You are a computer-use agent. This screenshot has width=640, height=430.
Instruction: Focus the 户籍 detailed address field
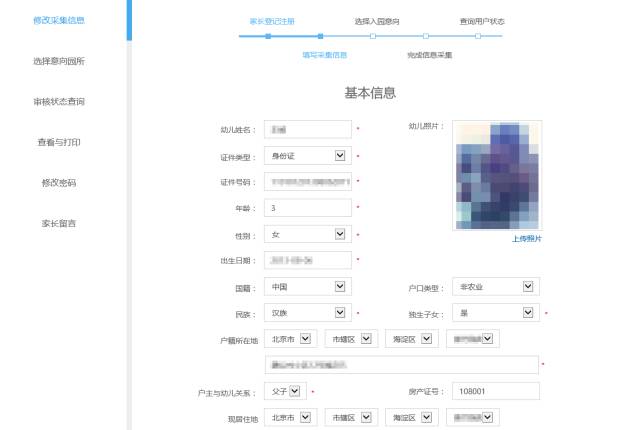(x=402, y=365)
